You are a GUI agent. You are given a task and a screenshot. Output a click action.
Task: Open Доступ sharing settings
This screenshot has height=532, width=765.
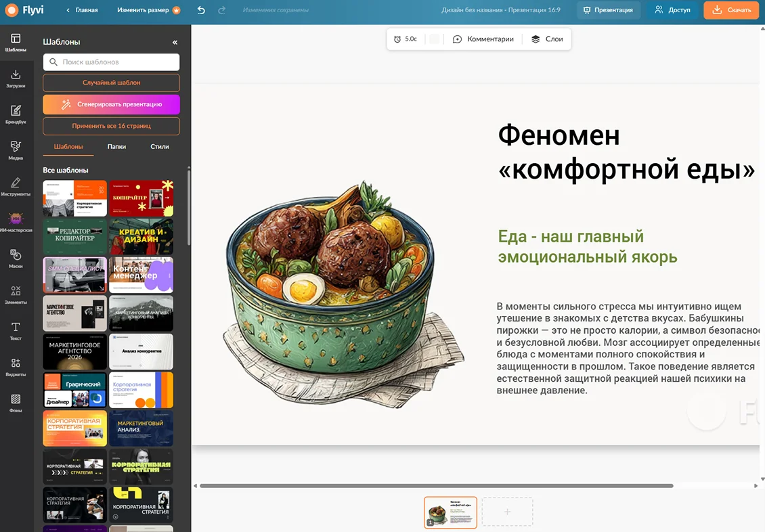pyautogui.click(x=673, y=9)
